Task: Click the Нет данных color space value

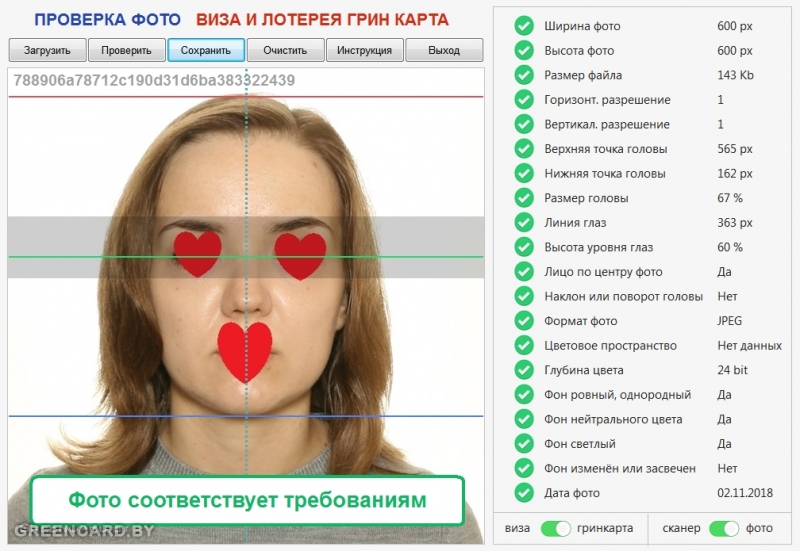Action: click(x=749, y=345)
